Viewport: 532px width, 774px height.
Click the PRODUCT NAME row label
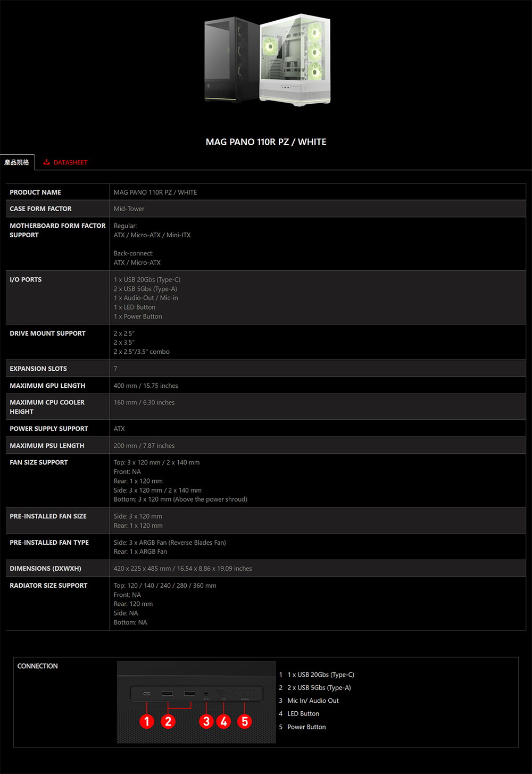click(x=35, y=192)
